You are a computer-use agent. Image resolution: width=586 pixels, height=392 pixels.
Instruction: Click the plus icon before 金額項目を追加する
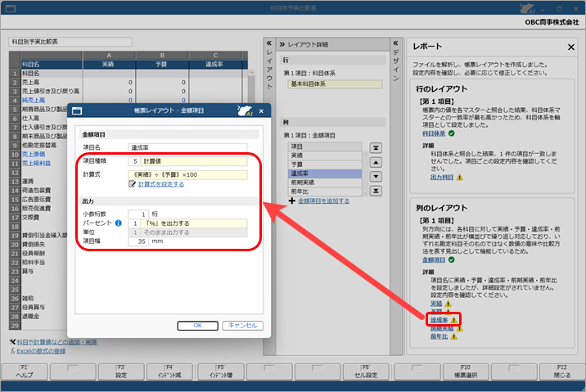pyautogui.click(x=292, y=201)
